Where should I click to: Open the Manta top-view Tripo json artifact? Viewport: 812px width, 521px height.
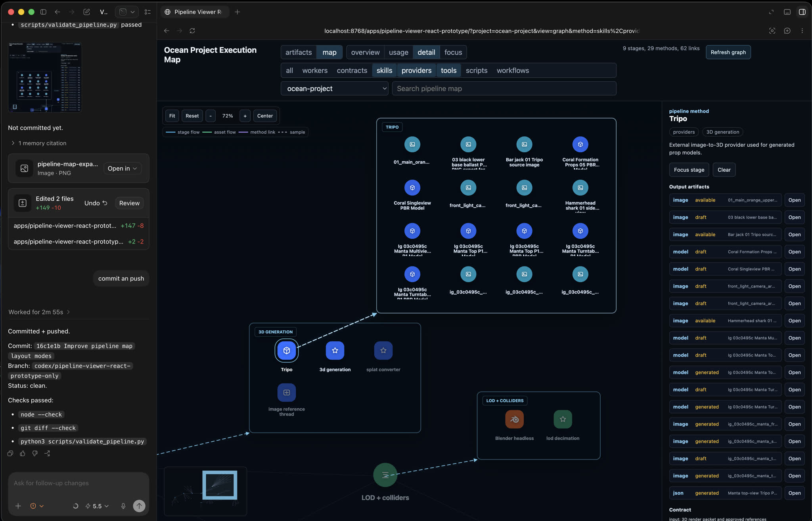coord(794,493)
